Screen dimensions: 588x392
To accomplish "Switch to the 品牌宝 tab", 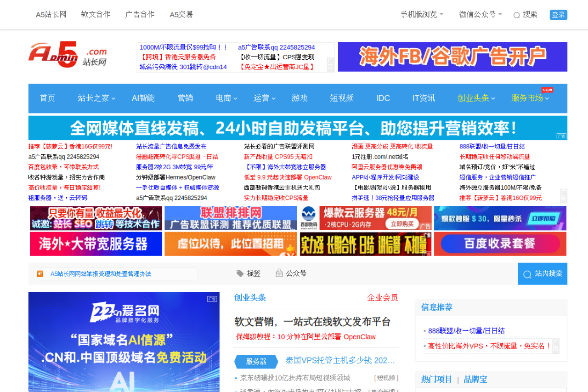I will (475, 379).
